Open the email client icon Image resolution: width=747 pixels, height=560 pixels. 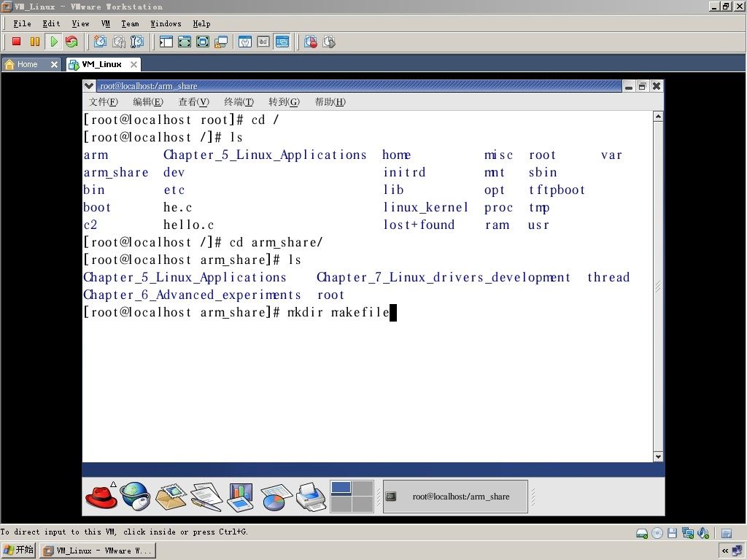(x=170, y=496)
